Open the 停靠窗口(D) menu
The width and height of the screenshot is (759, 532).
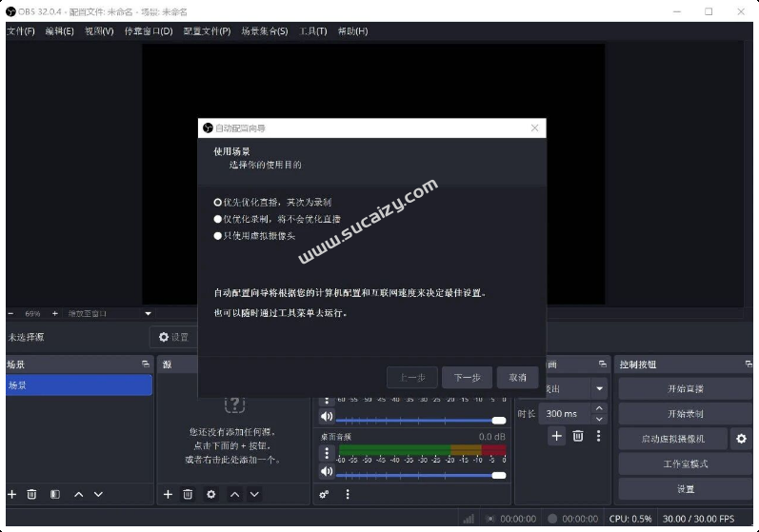click(149, 31)
